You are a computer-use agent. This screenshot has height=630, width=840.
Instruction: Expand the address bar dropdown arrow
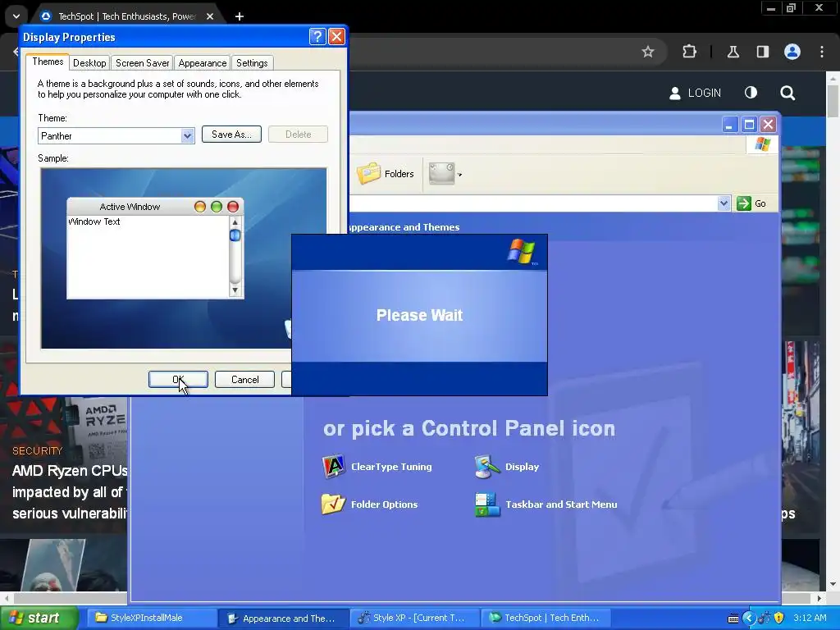coord(724,203)
